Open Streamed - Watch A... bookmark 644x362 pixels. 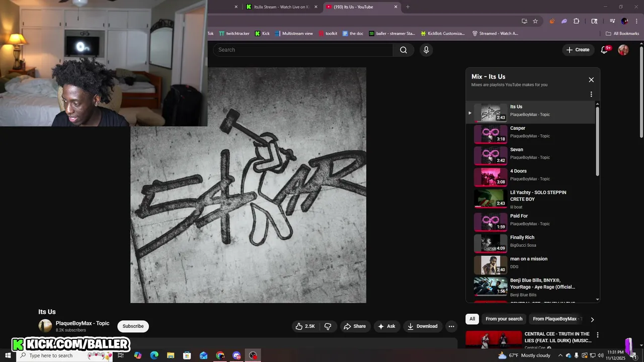495,34
